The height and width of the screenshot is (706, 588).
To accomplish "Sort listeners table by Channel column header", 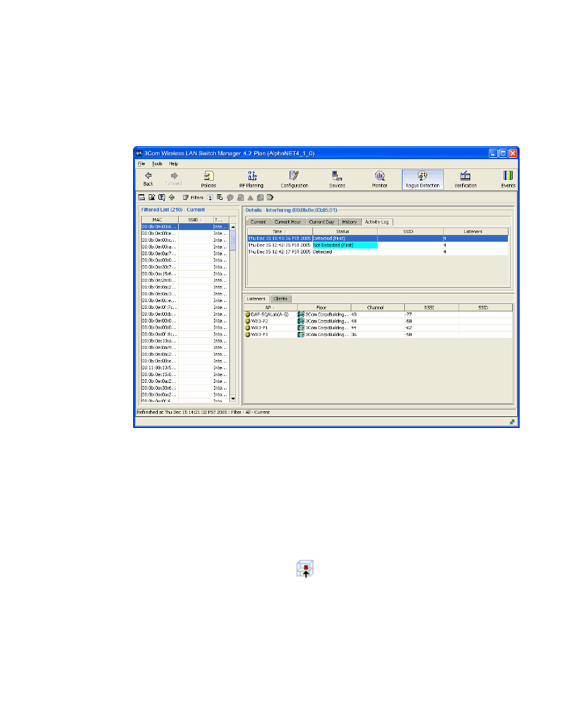I will [x=377, y=308].
